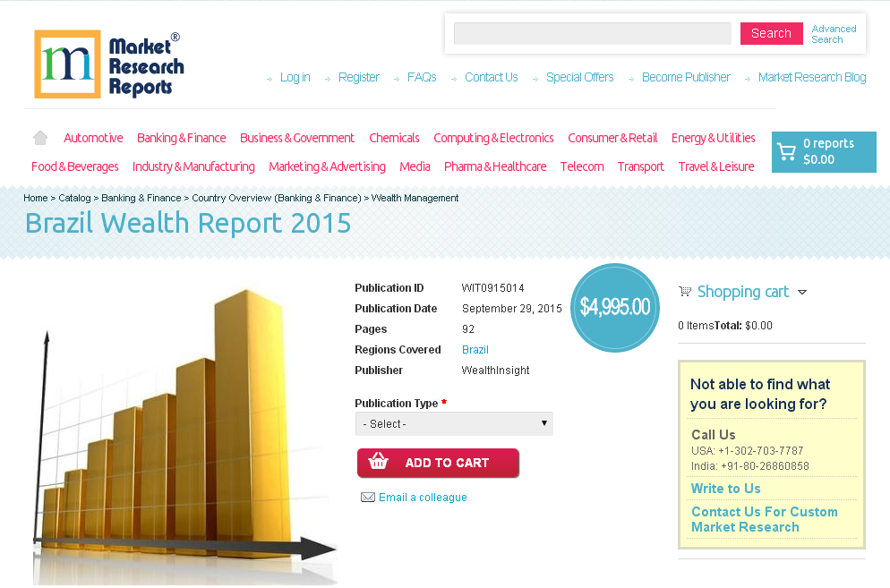Click the Contact Us header link
The width and height of the screenshot is (890, 588).
[491, 77]
